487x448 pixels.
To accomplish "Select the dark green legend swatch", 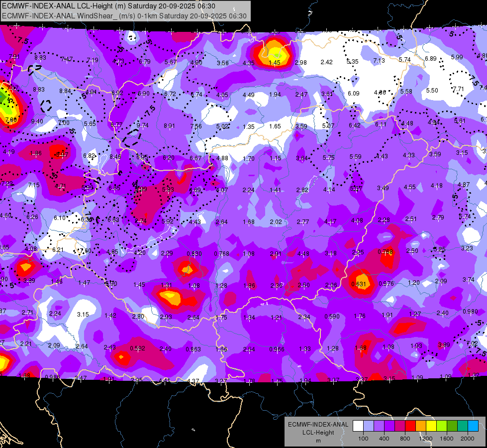I will (x=452, y=426).
